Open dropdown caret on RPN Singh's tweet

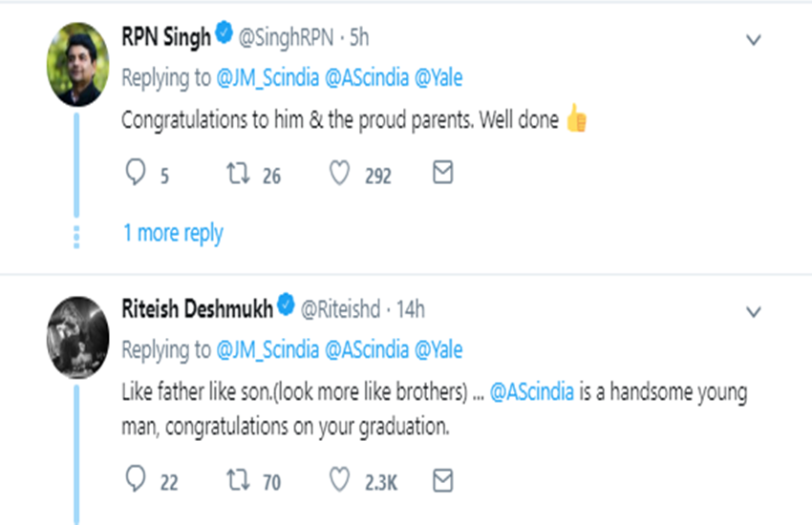point(753,40)
